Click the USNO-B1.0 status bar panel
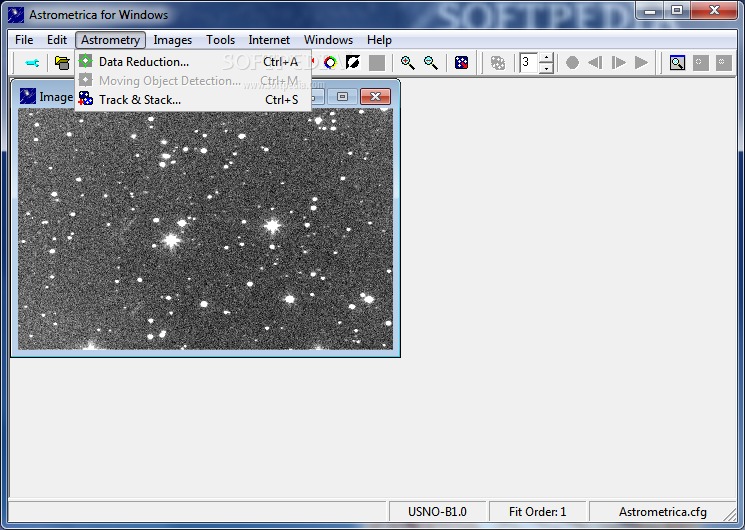This screenshot has height=530, width=745. [437, 512]
